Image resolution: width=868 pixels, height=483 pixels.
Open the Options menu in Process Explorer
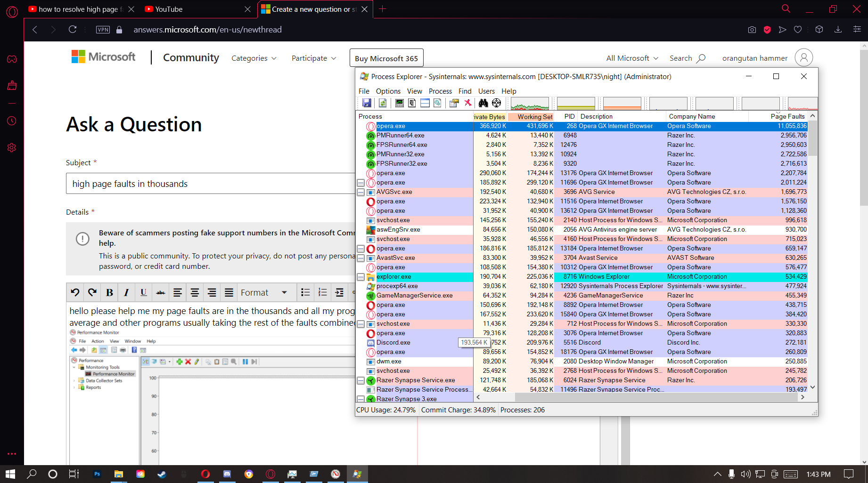click(388, 91)
